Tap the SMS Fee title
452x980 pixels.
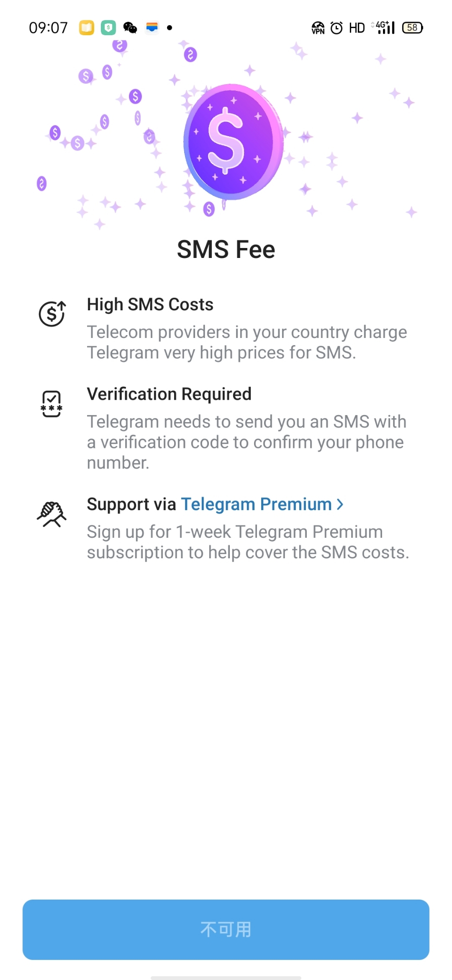click(x=226, y=249)
